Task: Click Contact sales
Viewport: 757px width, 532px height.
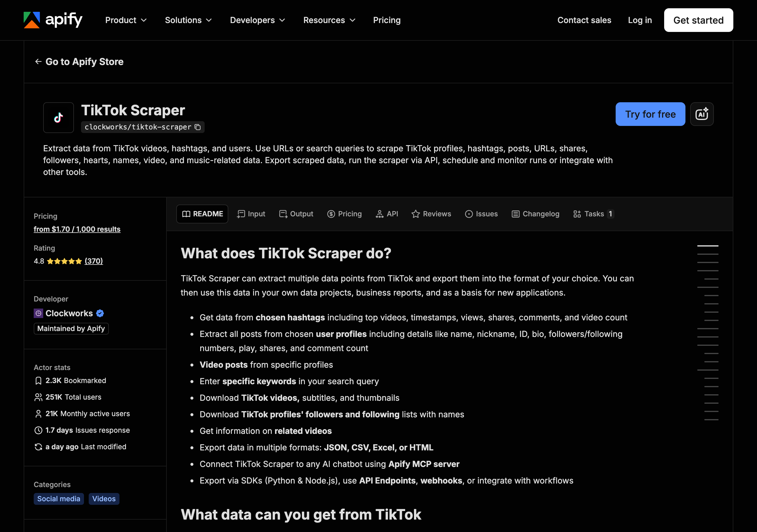Action: [x=584, y=20]
